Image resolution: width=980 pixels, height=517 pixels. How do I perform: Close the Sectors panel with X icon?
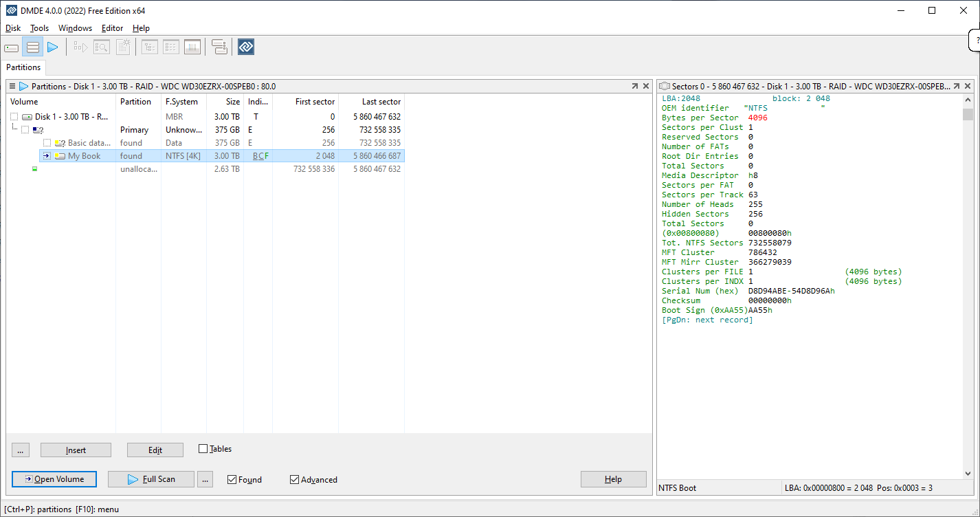(968, 87)
